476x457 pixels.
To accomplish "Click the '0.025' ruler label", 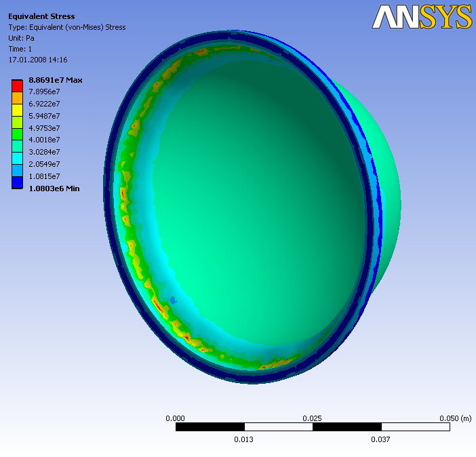I will point(312,418).
